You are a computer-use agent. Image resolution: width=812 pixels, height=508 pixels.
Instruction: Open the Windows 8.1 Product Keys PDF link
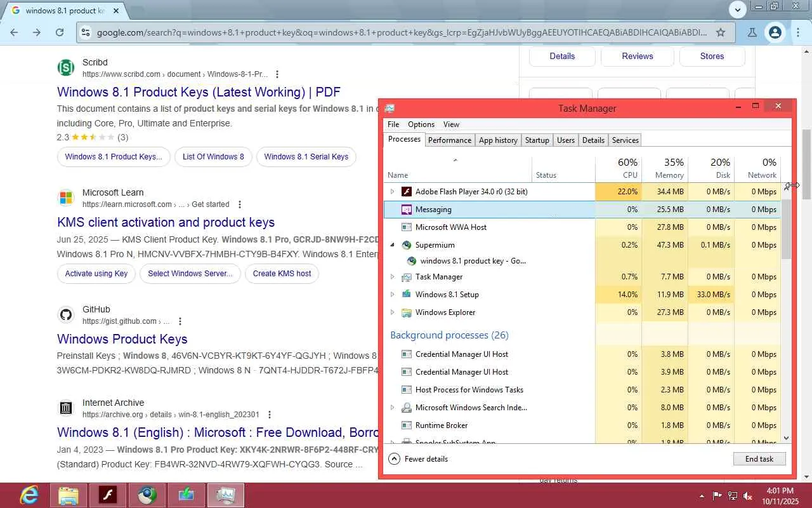click(x=199, y=92)
